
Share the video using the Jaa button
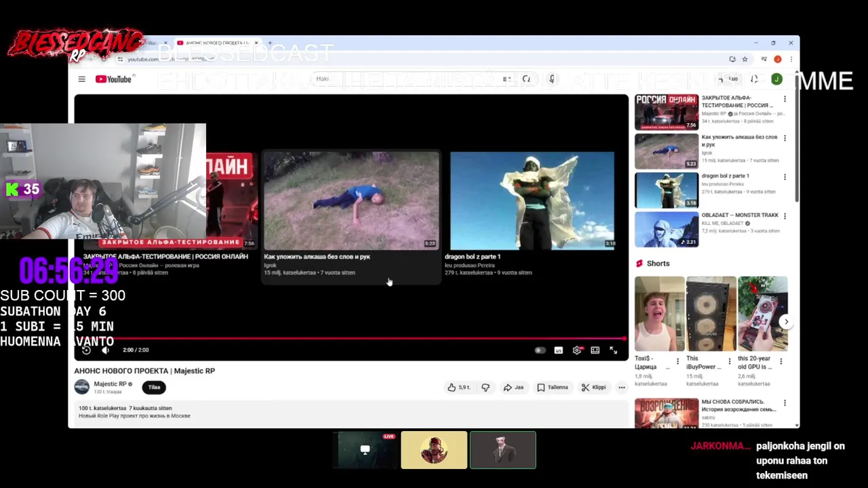(x=513, y=388)
